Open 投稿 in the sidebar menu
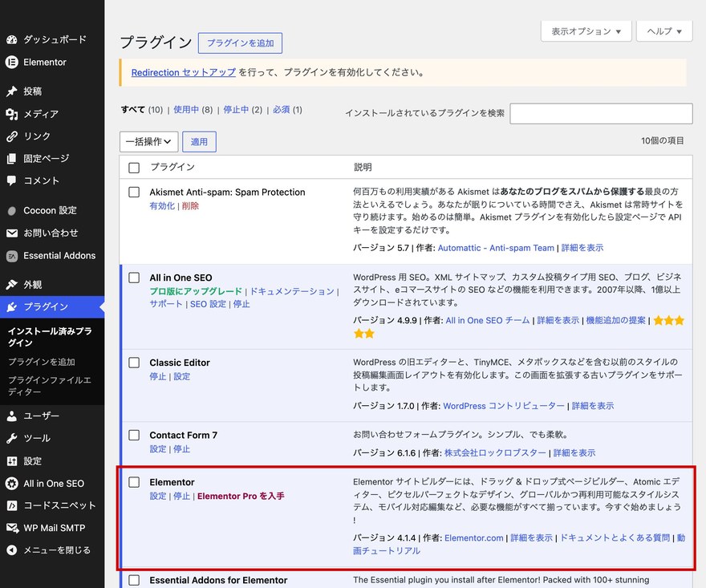706x588 pixels. [32, 91]
